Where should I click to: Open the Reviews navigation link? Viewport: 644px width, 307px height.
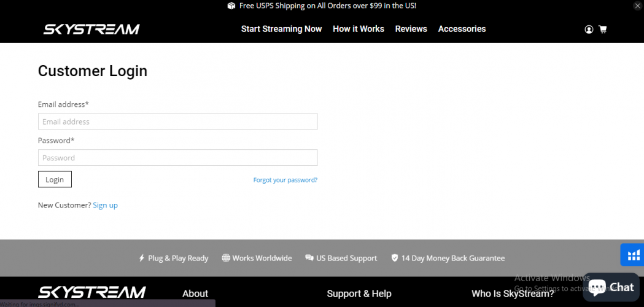[x=411, y=29]
